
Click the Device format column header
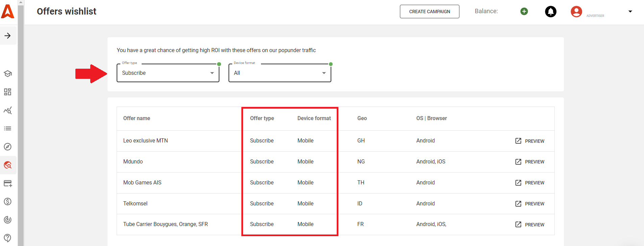pyautogui.click(x=314, y=118)
